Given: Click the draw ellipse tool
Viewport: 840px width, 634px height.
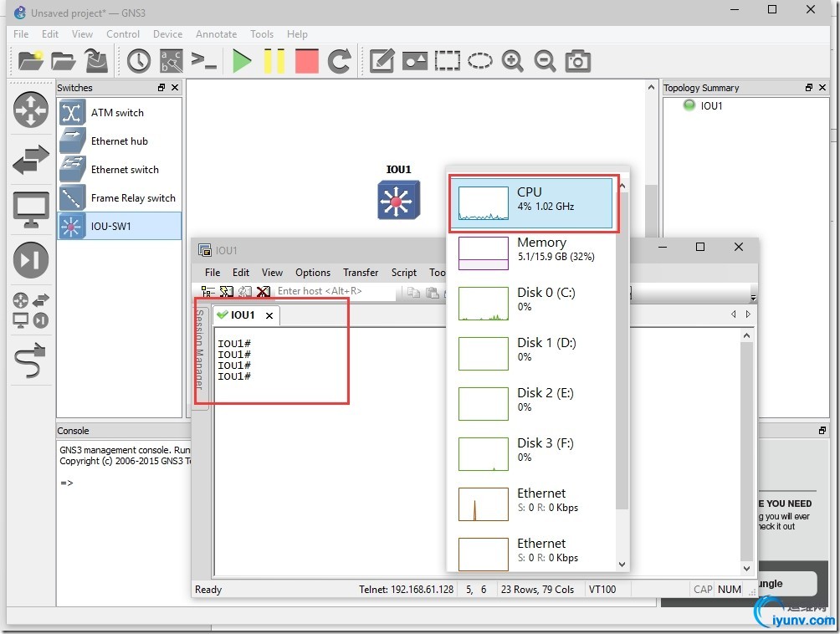Looking at the screenshot, I should coord(479,61).
